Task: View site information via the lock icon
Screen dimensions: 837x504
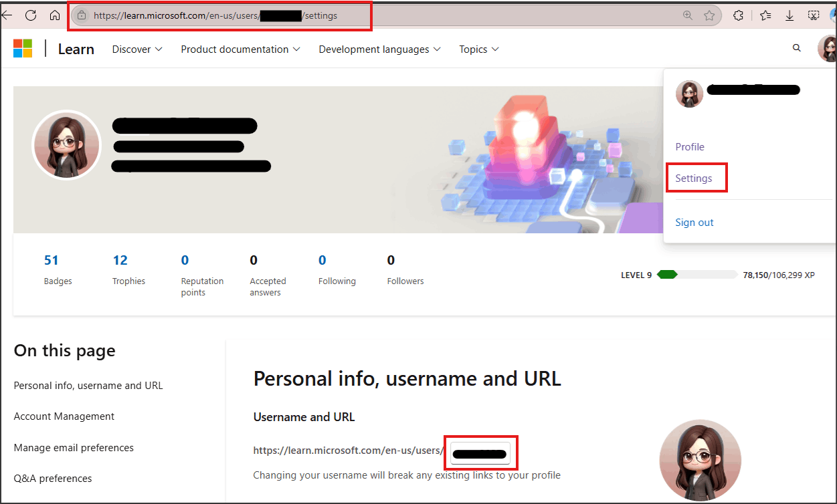Action: 82,15
